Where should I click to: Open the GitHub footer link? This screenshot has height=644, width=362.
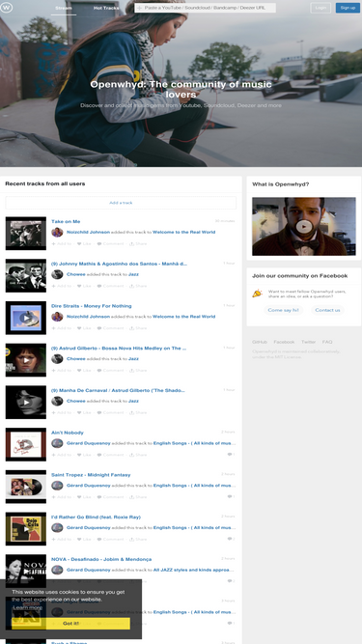[x=260, y=342]
